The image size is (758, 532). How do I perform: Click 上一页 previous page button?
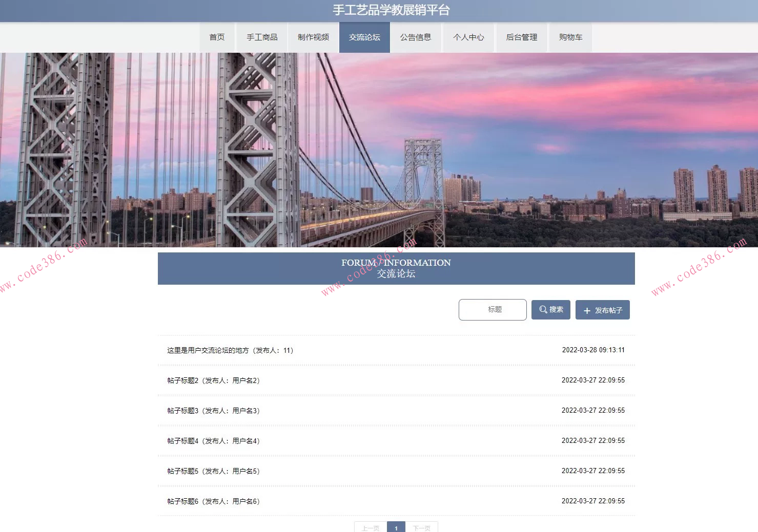pos(371,528)
